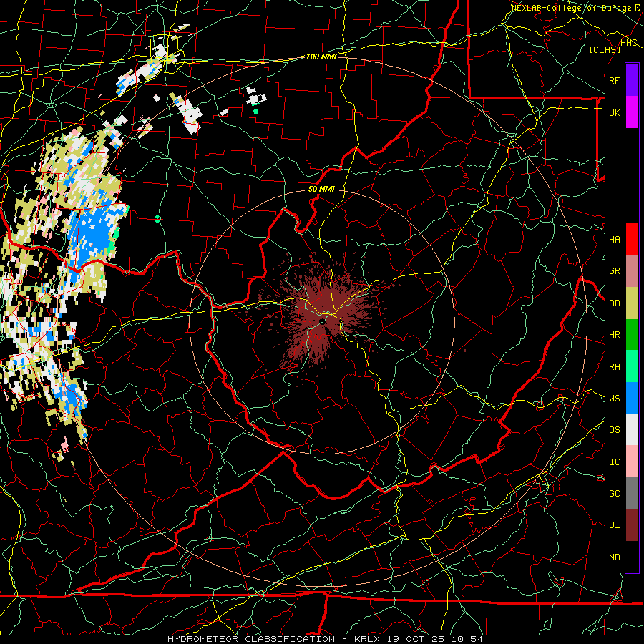Click the RF purple legend swatch
The height and width of the screenshot is (644, 644).
(x=632, y=80)
